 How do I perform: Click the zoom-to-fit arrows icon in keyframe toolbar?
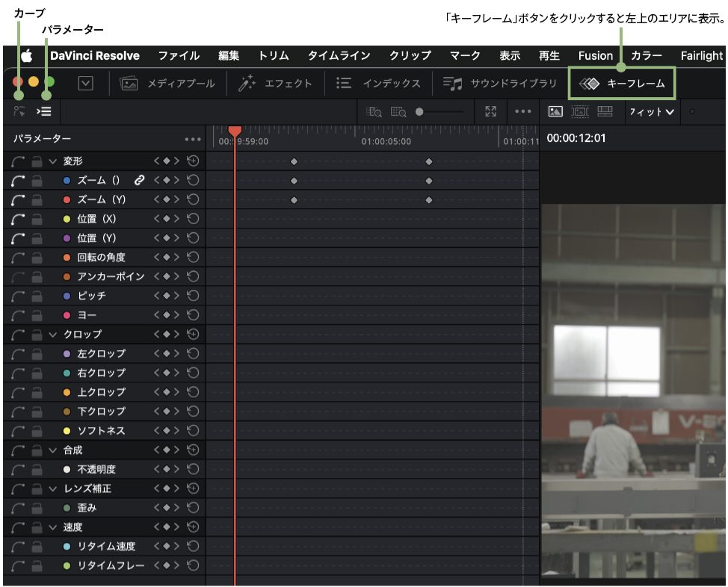(490, 111)
